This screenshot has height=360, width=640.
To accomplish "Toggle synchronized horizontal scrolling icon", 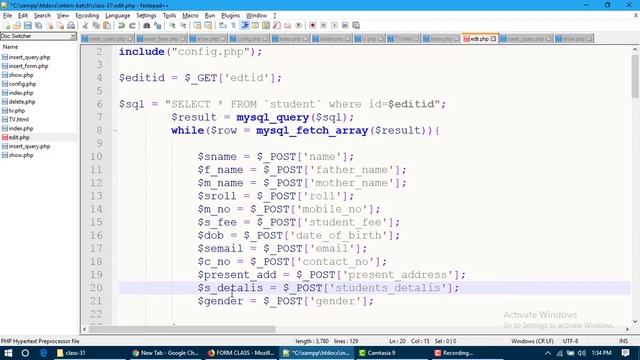I will pos(209,26).
